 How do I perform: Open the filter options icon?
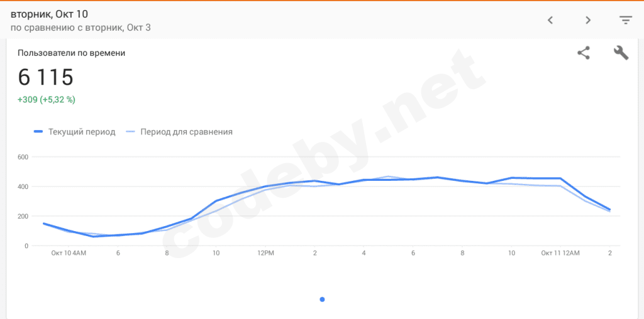625,20
